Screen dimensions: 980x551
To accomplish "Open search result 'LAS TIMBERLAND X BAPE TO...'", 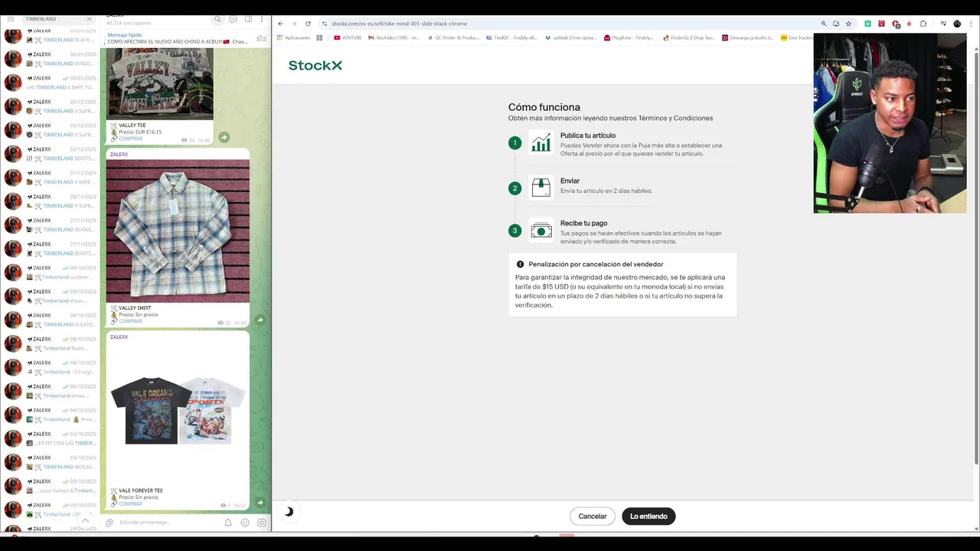I will click(x=50, y=83).
